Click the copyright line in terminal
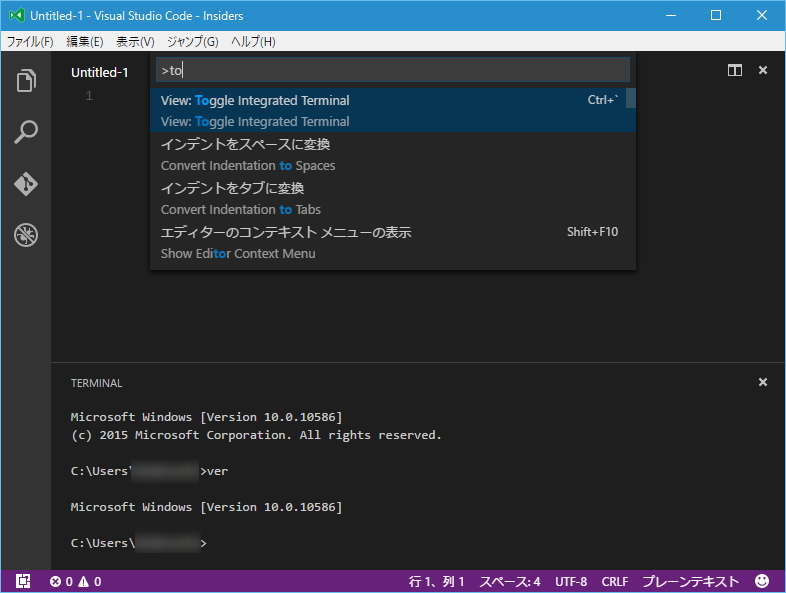Screen dimensions: 786x593 coord(256,435)
